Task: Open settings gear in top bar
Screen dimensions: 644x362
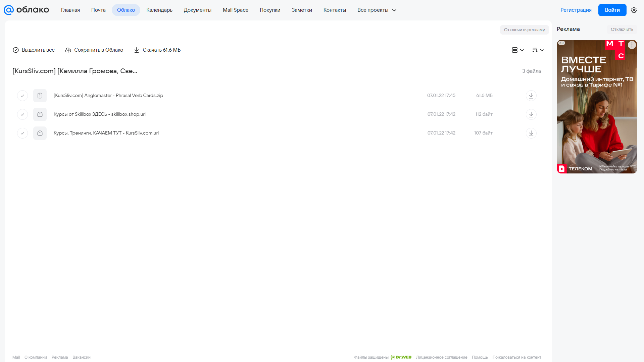Action: (634, 10)
